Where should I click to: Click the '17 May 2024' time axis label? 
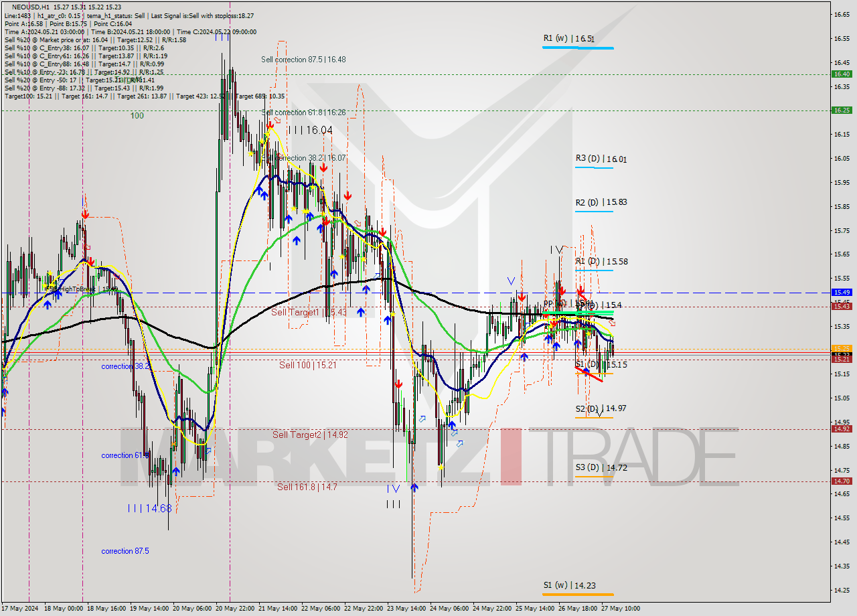point(19,609)
